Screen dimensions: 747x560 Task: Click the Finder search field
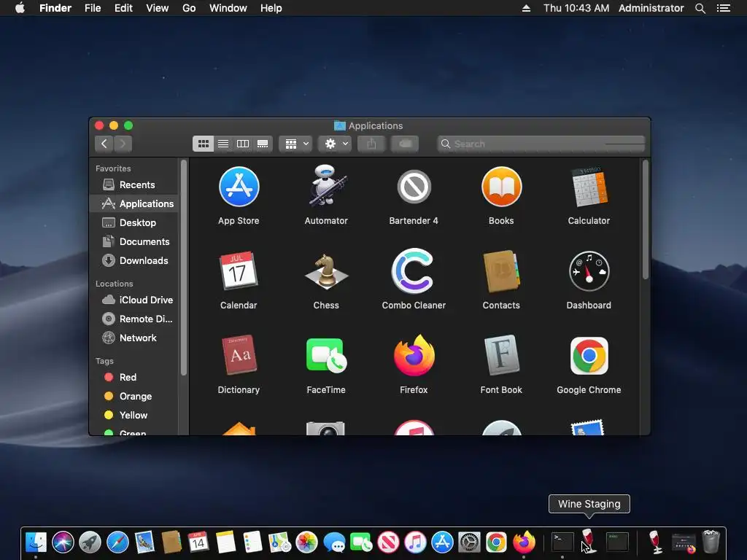point(541,144)
